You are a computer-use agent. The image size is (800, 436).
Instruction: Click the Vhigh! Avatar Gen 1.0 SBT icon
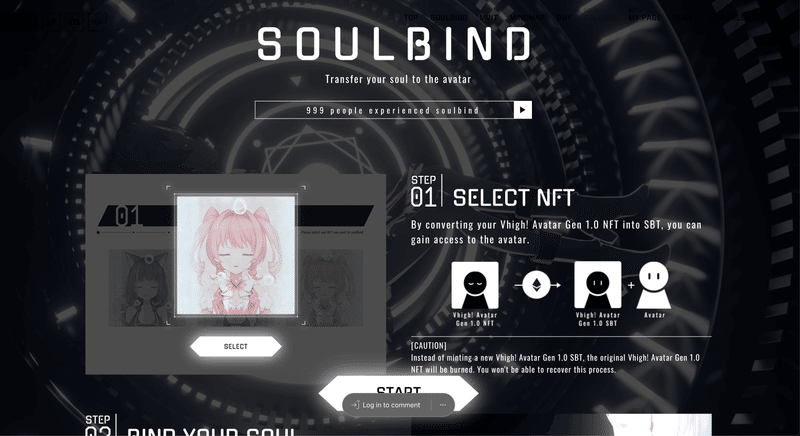pyautogui.click(x=598, y=285)
